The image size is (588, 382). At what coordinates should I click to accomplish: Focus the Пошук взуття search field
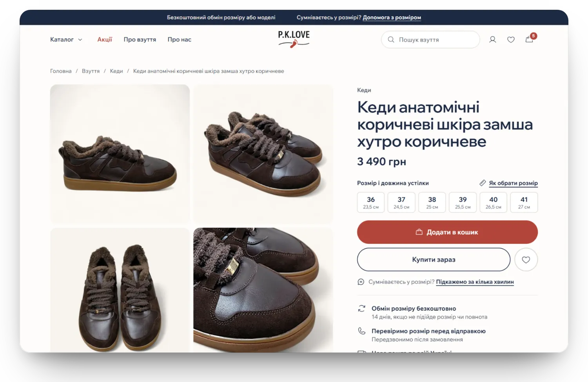click(430, 40)
